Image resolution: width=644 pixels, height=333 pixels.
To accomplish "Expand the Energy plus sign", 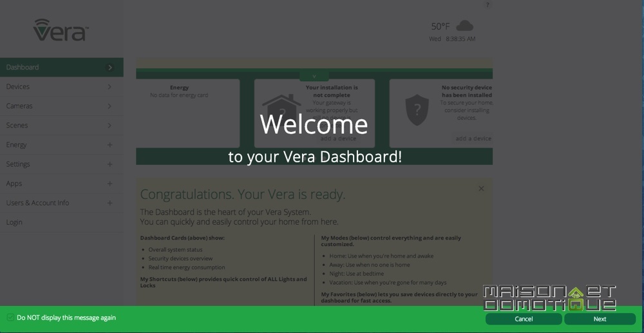I will [x=109, y=145].
